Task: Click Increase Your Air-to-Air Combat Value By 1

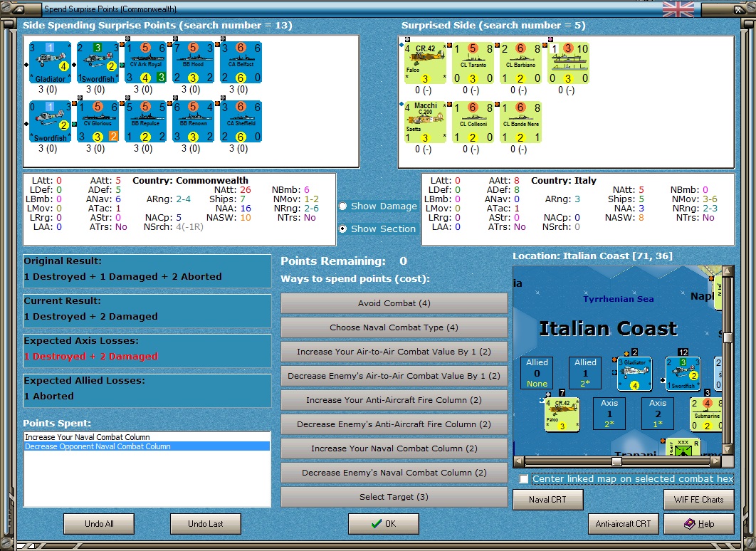Action: 394,352
